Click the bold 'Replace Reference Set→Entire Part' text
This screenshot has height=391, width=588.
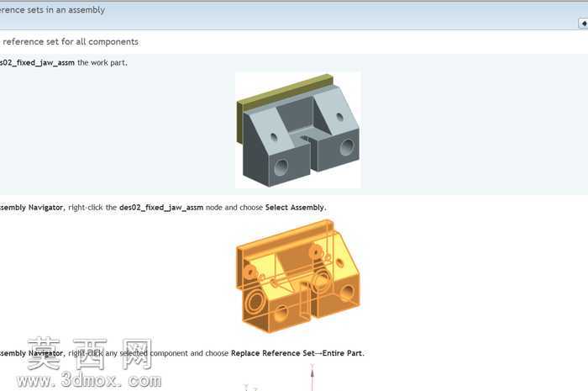click(x=297, y=353)
